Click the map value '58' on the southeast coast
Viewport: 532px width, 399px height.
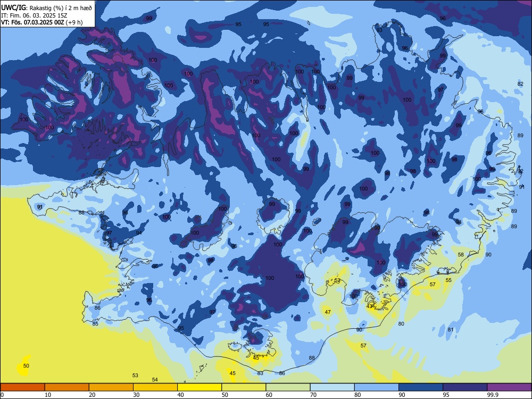pyautogui.click(x=461, y=254)
